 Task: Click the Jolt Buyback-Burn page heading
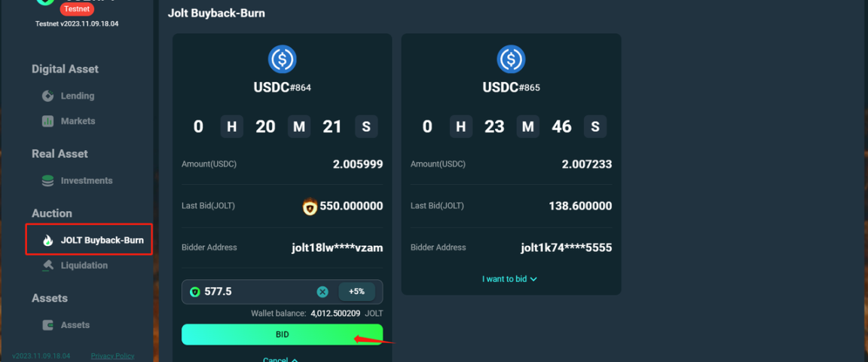pyautogui.click(x=216, y=13)
